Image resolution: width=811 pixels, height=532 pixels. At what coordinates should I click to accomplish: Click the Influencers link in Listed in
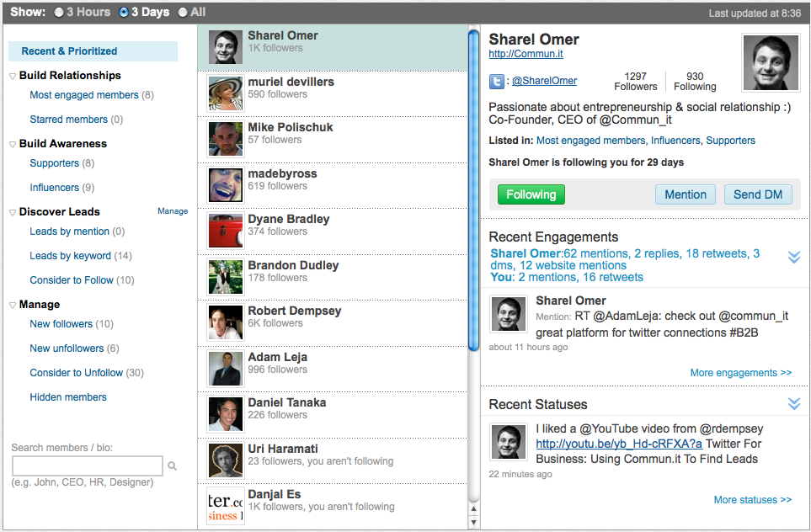(x=675, y=141)
